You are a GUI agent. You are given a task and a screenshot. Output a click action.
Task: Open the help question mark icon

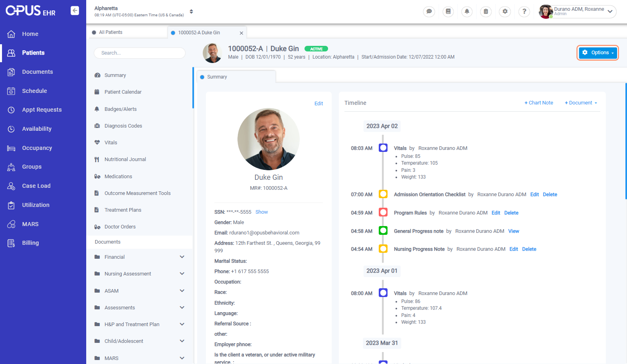click(524, 12)
